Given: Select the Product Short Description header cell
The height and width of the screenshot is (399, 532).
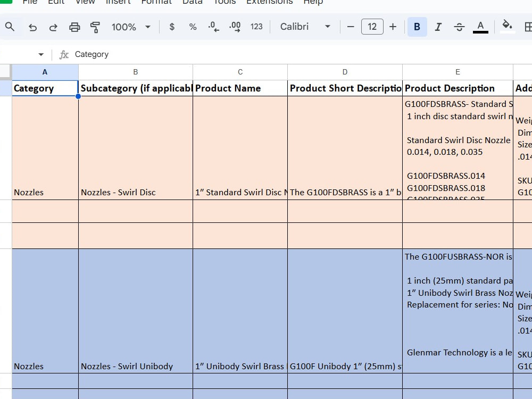Looking at the screenshot, I should point(345,88).
